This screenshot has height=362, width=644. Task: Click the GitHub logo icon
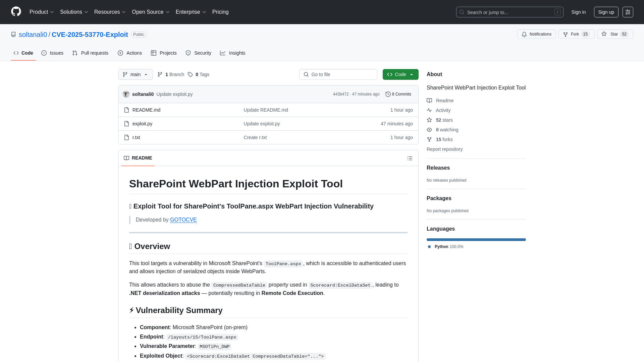pos(16,12)
